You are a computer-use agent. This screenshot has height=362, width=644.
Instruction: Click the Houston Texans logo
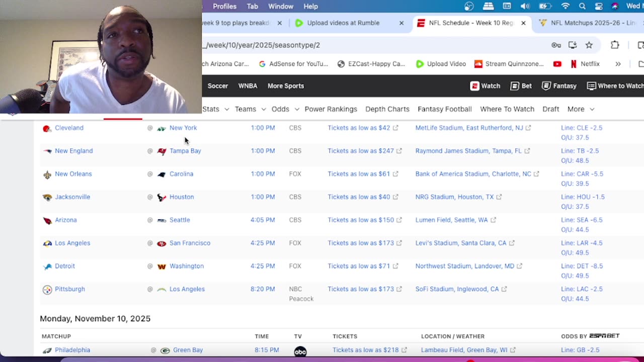pyautogui.click(x=162, y=198)
